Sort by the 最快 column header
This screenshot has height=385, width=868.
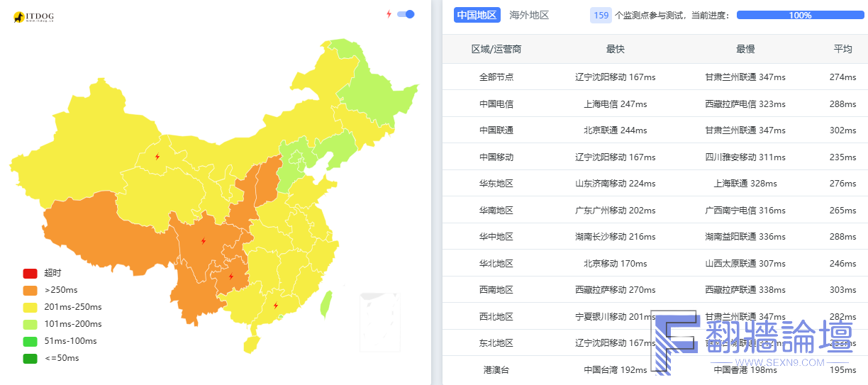[x=616, y=49]
